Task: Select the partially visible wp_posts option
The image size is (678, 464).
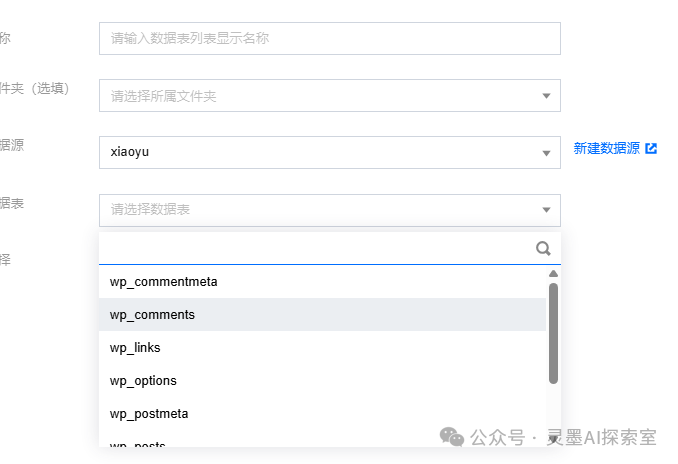Action: point(138,443)
